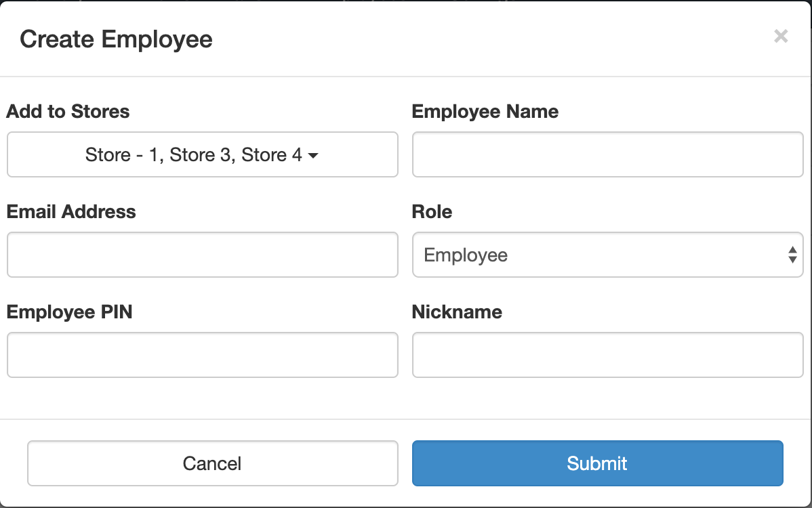Screen dimensions: 812x508
Task: Open the Add to Stores dropdown
Action: coord(203,154)
